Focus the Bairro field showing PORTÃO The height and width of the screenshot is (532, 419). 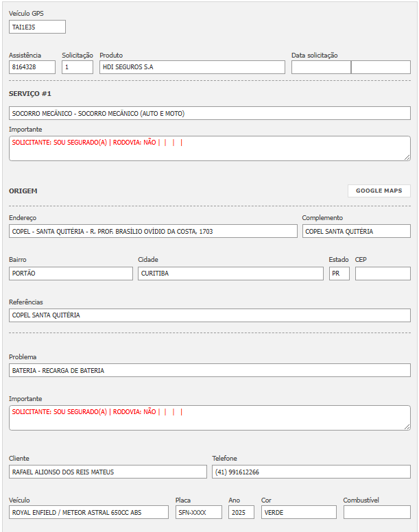click(x=71, y=273)
